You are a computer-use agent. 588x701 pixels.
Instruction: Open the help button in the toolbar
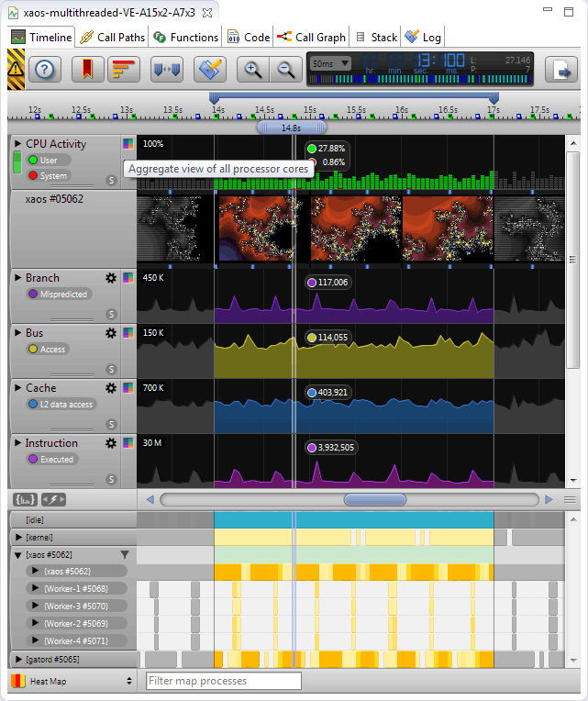click(46, 70)
